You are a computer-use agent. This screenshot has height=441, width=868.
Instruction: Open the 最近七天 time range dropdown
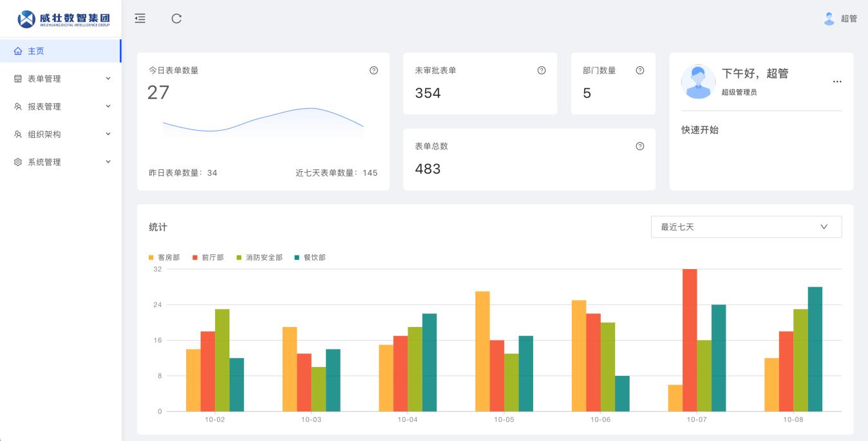coord(746,227)
